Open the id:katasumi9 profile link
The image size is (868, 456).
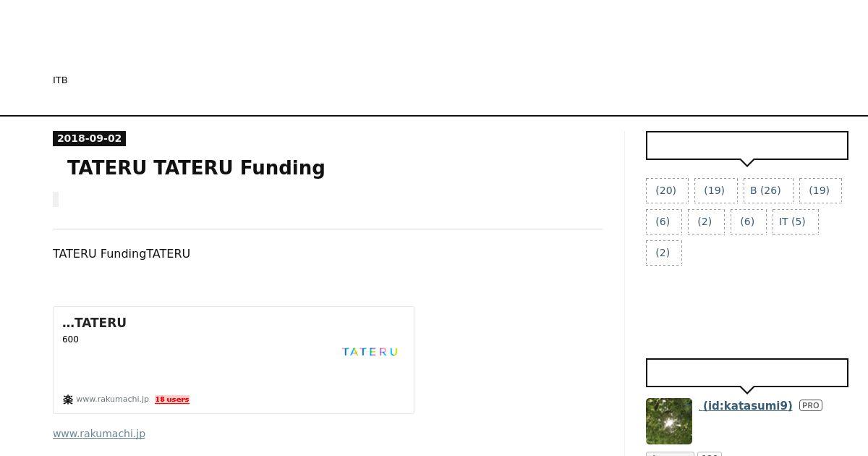point(746,406)
